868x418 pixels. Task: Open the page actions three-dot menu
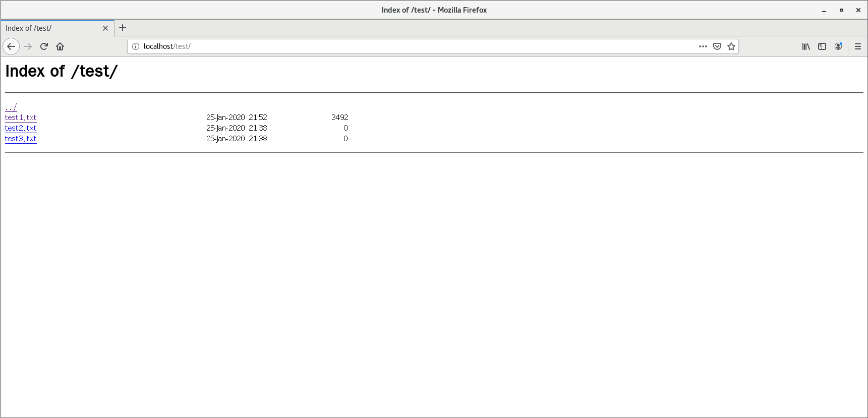tap(703, 46)
